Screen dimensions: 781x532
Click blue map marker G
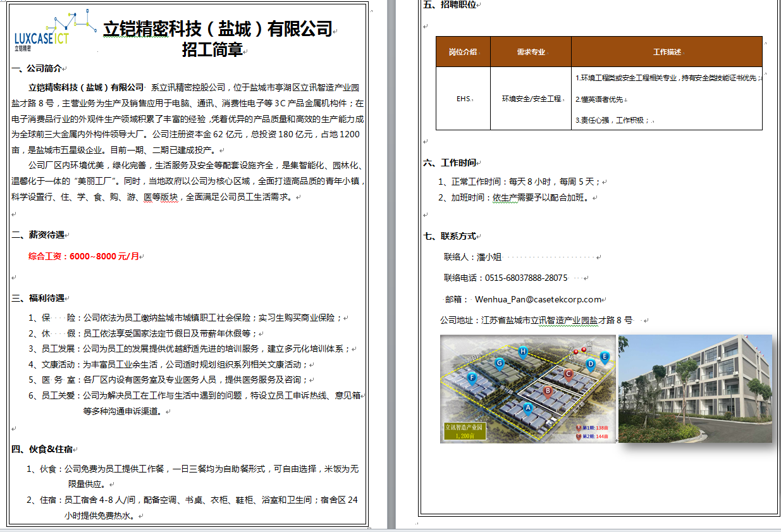pyautogui.click(x=500, y=362)
